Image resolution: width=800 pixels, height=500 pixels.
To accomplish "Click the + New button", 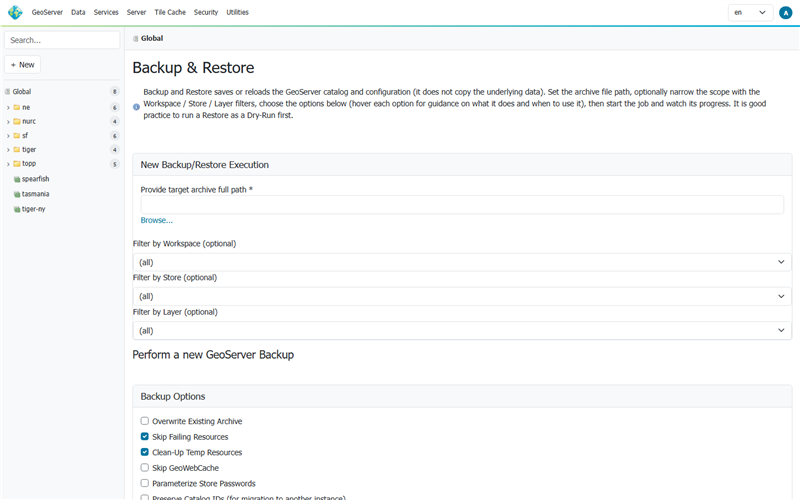I will pos(22,65).
